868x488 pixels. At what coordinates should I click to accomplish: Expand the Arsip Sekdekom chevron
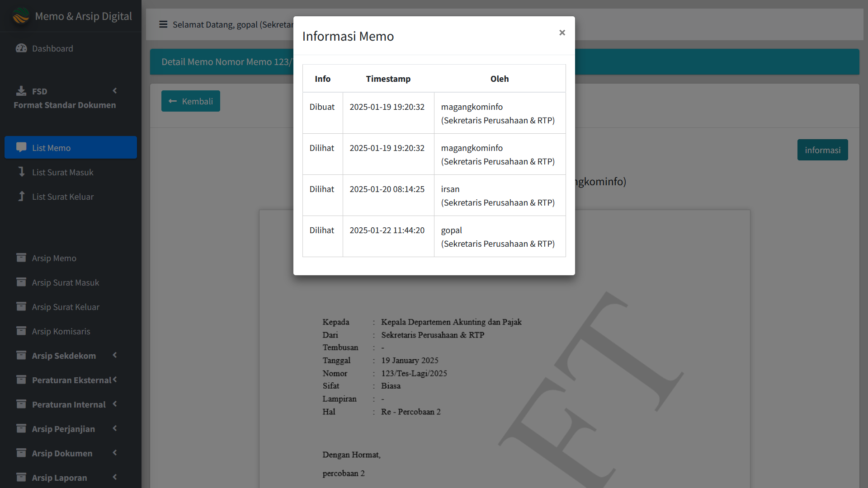pyautogui.click(x=115, y=355)
